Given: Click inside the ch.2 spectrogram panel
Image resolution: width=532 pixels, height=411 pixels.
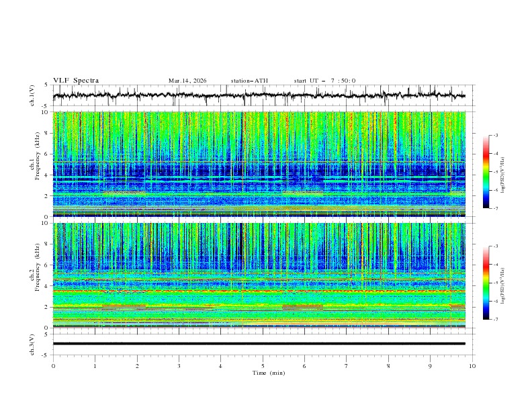Looking at the screenshot, I should (259, 275).
